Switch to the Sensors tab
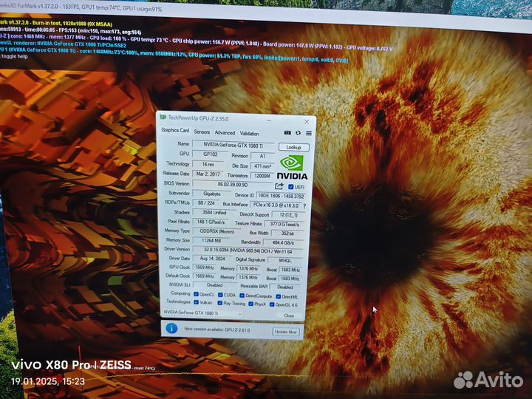 pos(202,132)
